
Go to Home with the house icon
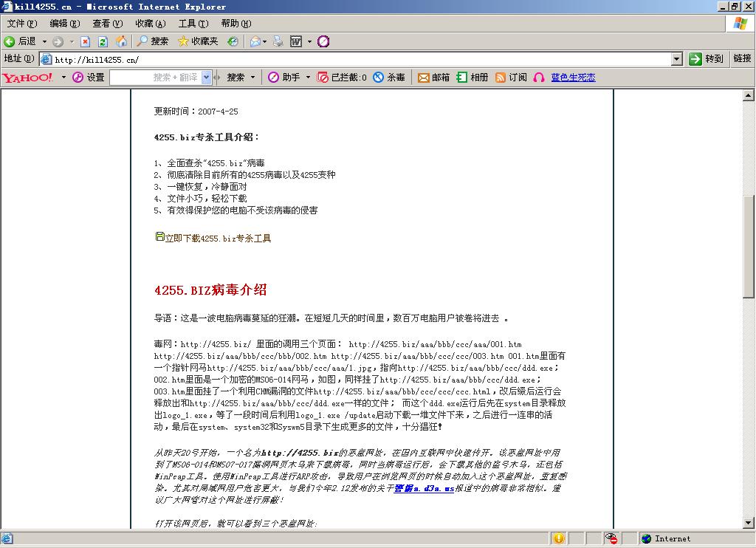click(x=122, y=41)
